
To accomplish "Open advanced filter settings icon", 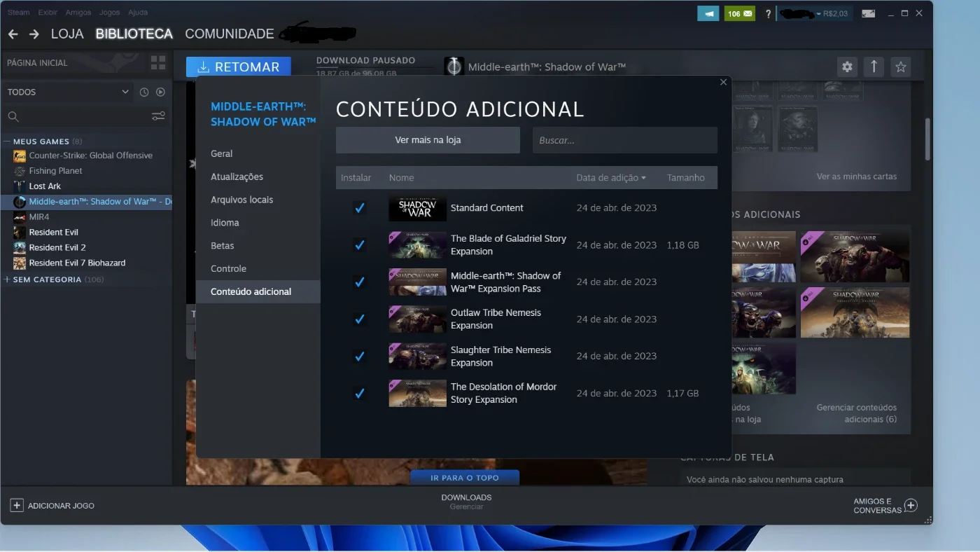I will [x=158, y=116].
